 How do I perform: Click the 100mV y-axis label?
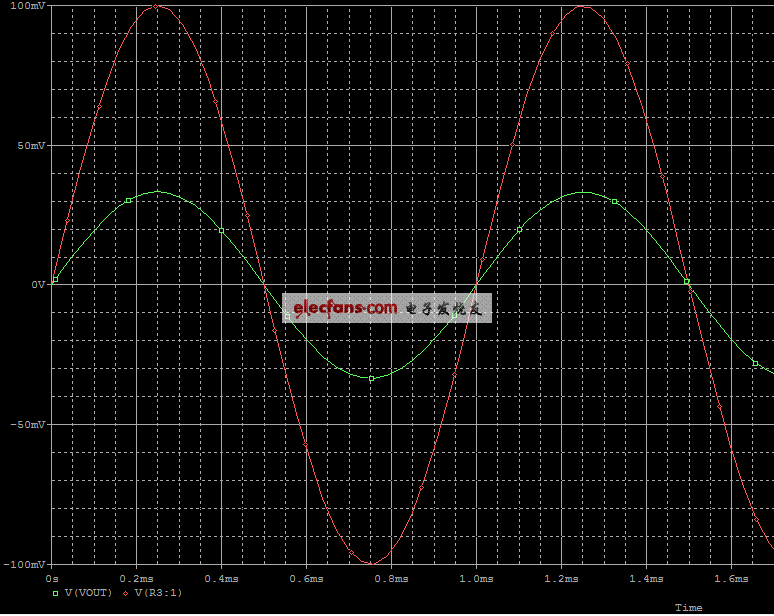pos(28,6)
